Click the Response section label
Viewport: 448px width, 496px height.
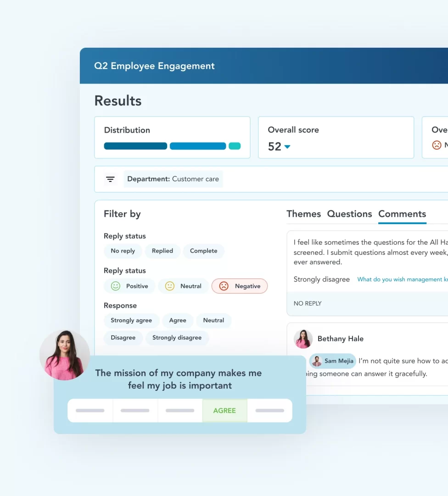point(120,305)
